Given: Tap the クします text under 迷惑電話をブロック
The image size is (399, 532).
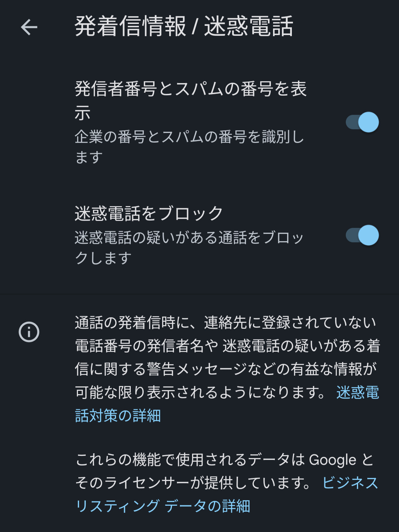Looking at the screenshot, I should (103, 258).
